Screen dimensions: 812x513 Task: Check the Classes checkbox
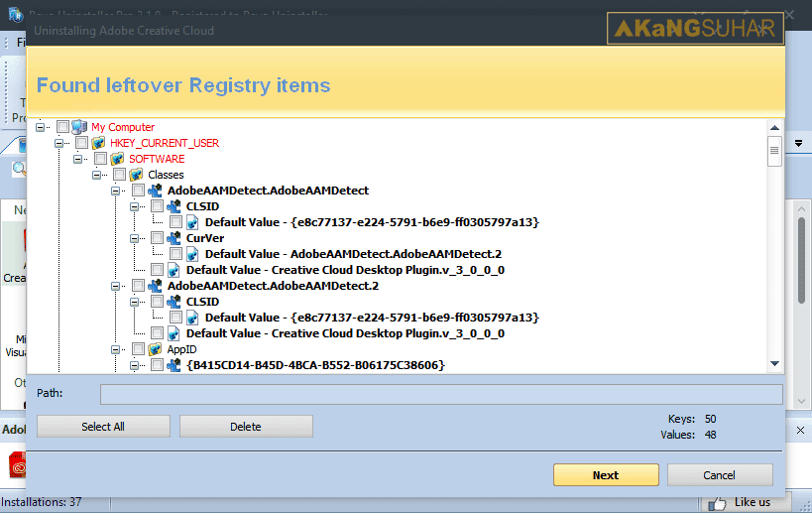(119, 175)
